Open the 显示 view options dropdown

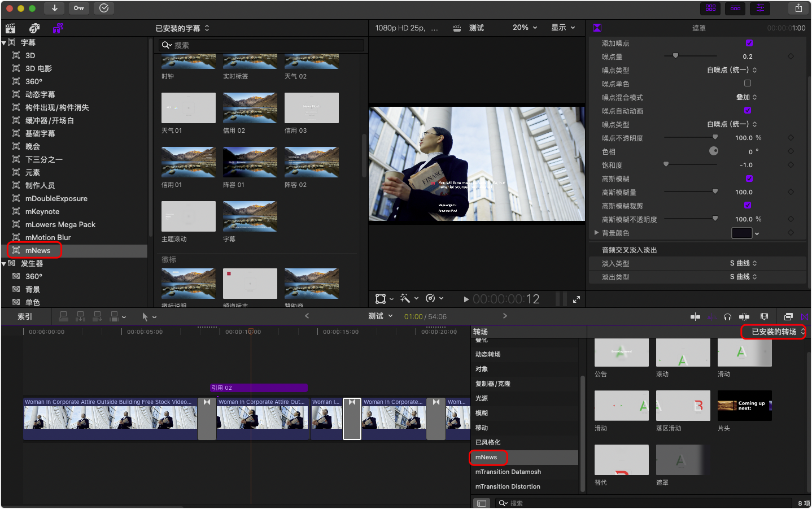click(563, 28)
